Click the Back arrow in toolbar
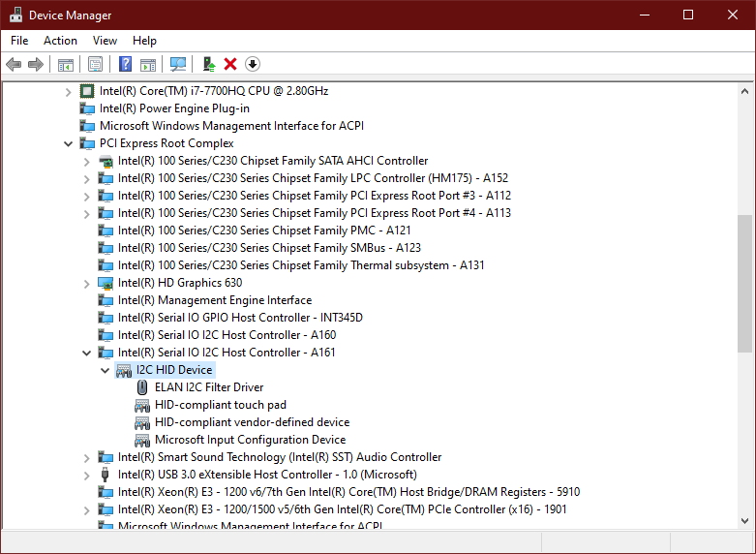This screenshot has height=554, width=756. tap(14, 64)
